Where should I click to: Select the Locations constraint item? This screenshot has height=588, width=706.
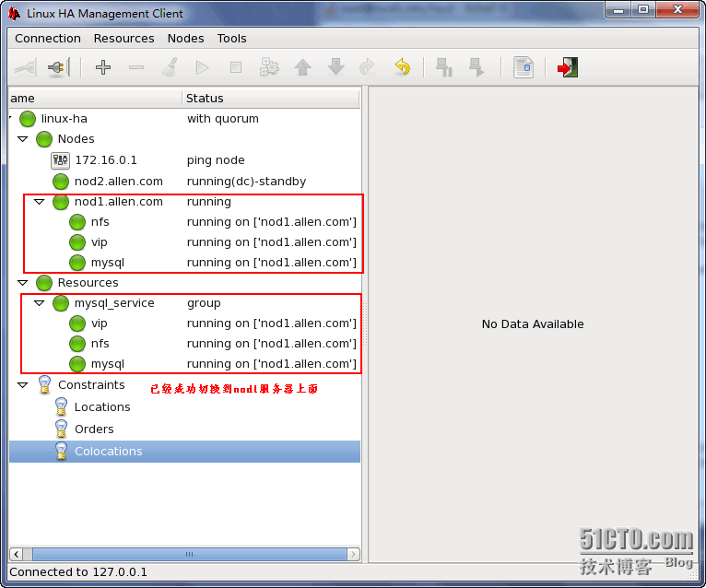point(184,407)
